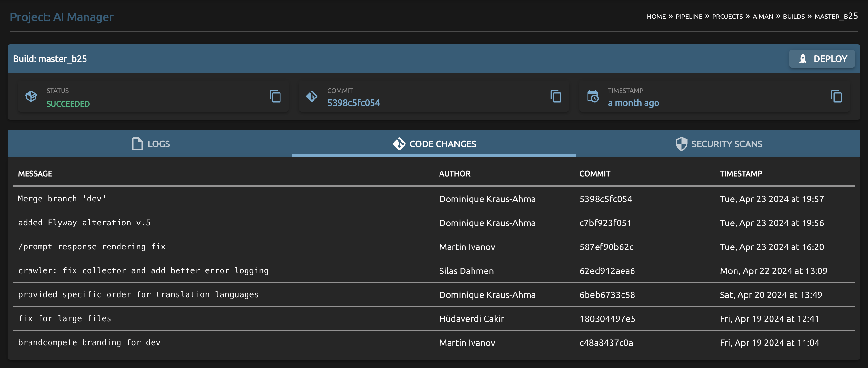Go to BUILDS breadcrumb
868x368 pixels.
click(794, 17)
